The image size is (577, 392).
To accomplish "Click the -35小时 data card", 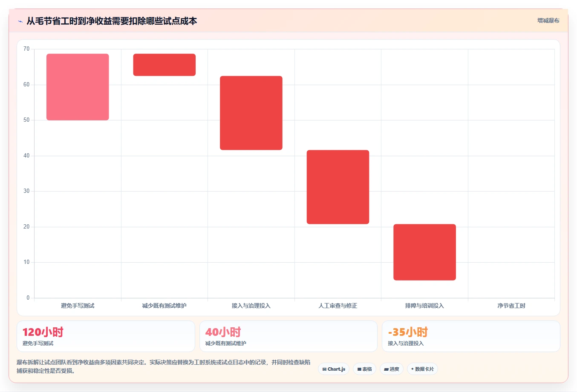I will pyautogui.click(x=471, y=336).
